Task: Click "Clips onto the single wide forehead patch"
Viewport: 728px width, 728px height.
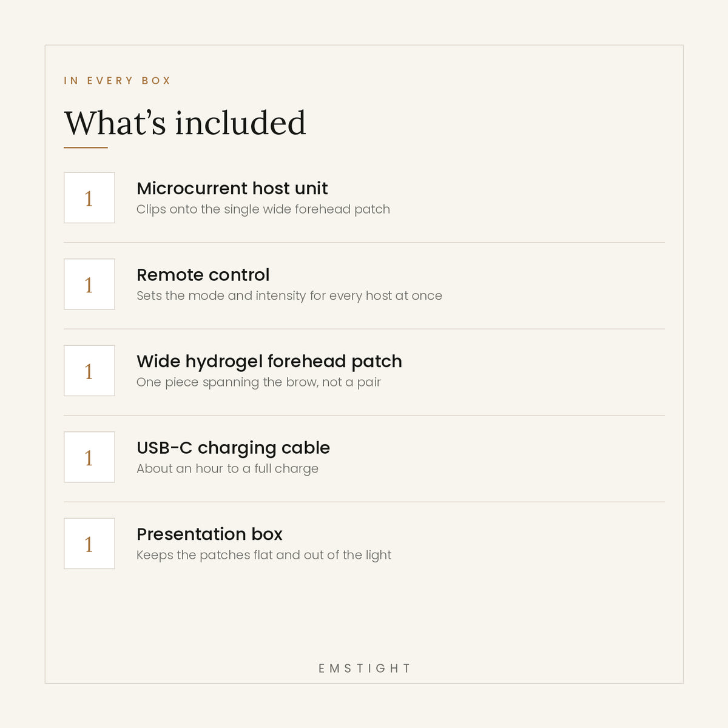Action: click(263, 209)
